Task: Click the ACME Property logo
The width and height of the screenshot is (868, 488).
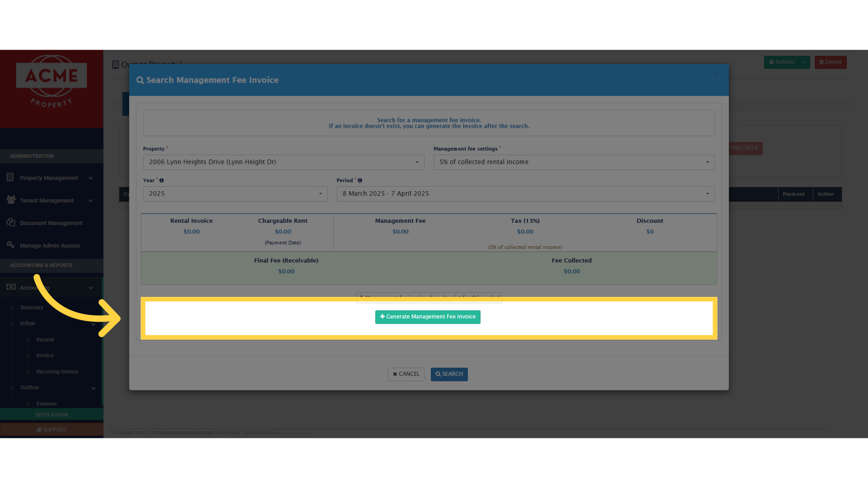Action: click(x=52, y=82)
